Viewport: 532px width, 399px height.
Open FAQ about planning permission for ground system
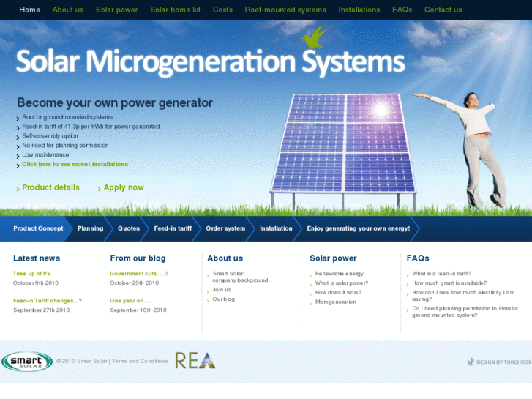465,312
